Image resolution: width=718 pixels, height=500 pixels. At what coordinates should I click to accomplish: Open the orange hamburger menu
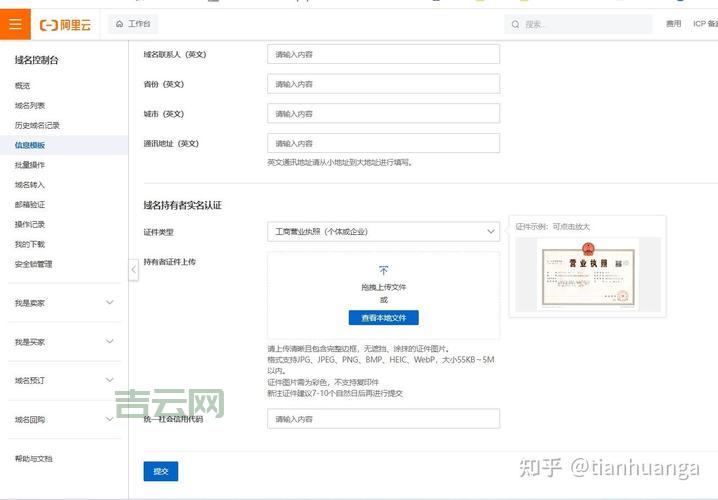pyautogui.click(x=15, y=24)
